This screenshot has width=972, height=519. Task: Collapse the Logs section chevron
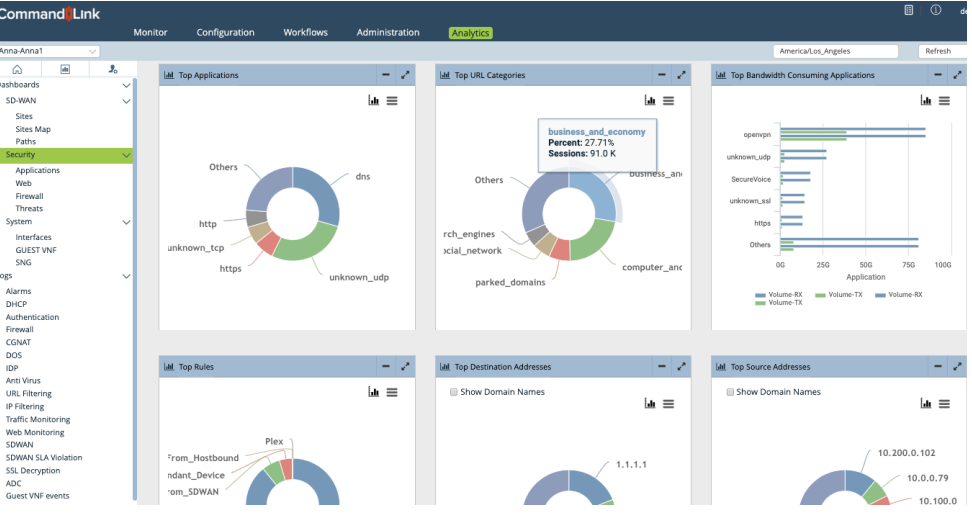126,277
